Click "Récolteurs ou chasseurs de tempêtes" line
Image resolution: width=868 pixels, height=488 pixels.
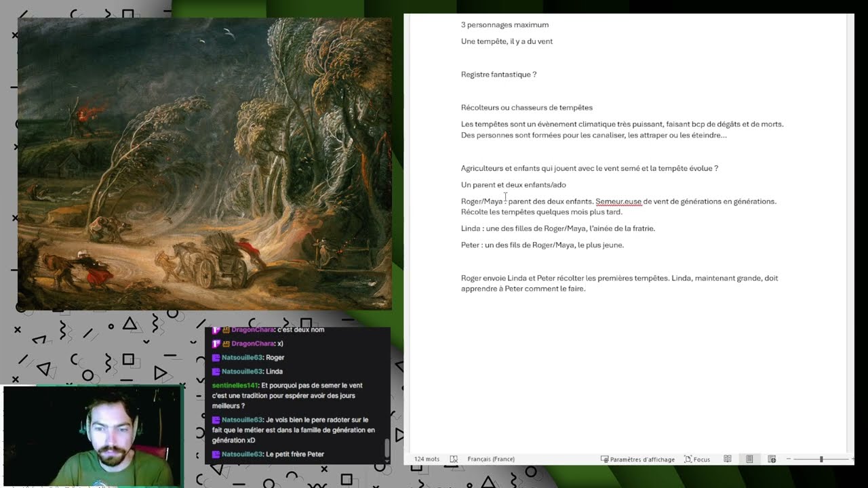point(527,108)
